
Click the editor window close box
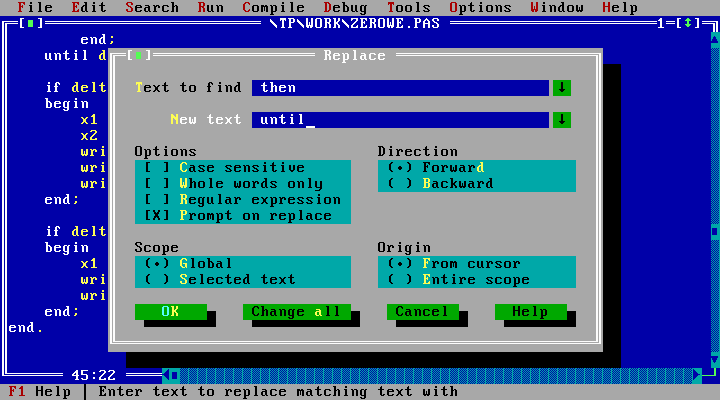[31, 23]
